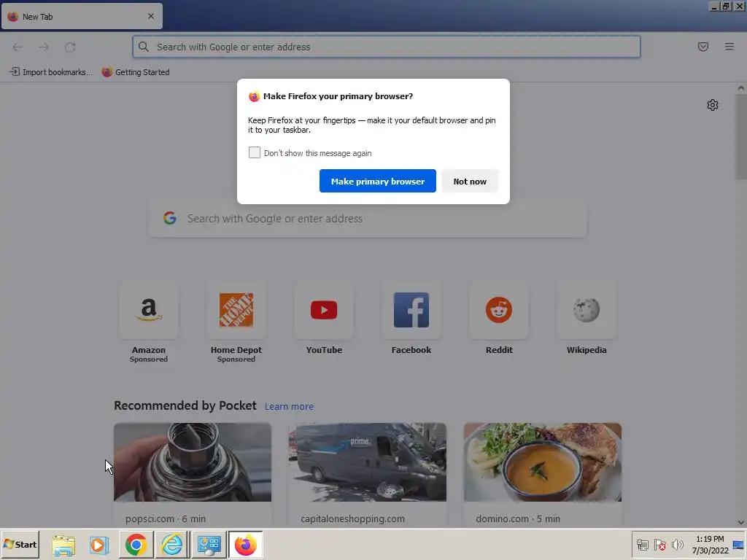Viewport: 747px width, 560px height.
Task: Open the Control Panel taskbar icon
Action: pos(209,545)
